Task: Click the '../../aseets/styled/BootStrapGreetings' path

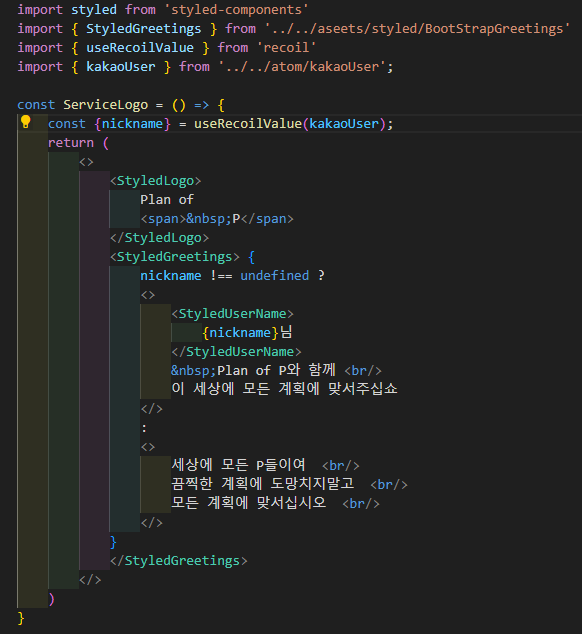Action: [x=417, y=28]
